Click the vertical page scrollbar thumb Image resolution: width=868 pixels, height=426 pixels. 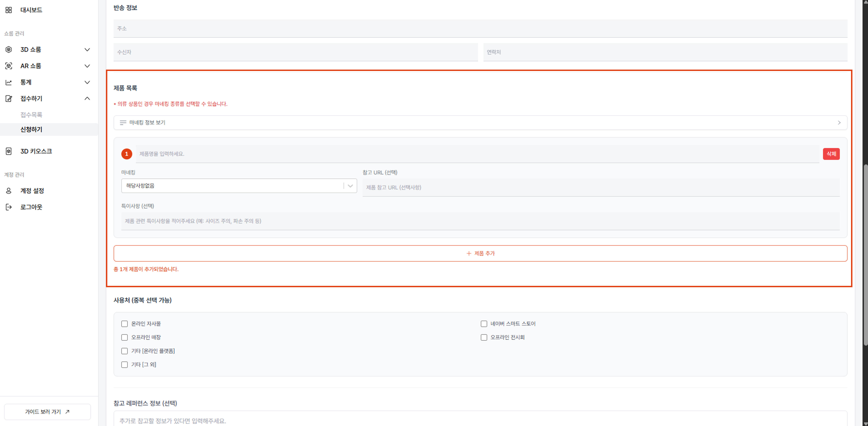865,255
